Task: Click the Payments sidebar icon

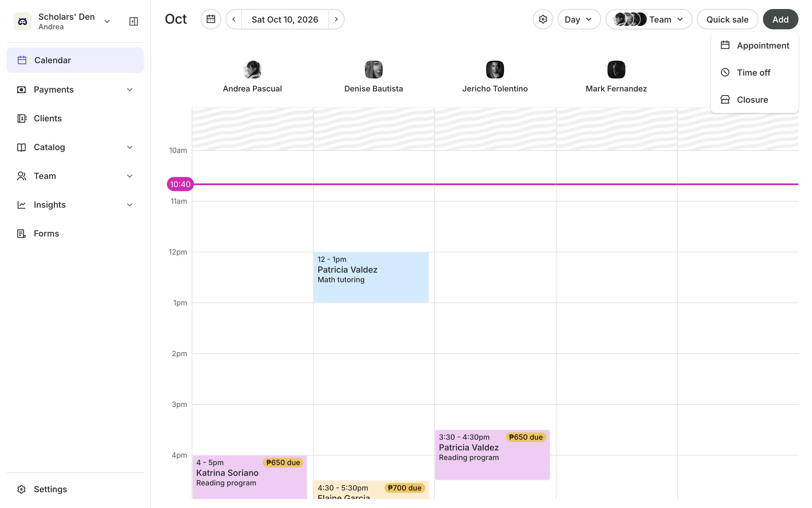Action: coord(21,90)
